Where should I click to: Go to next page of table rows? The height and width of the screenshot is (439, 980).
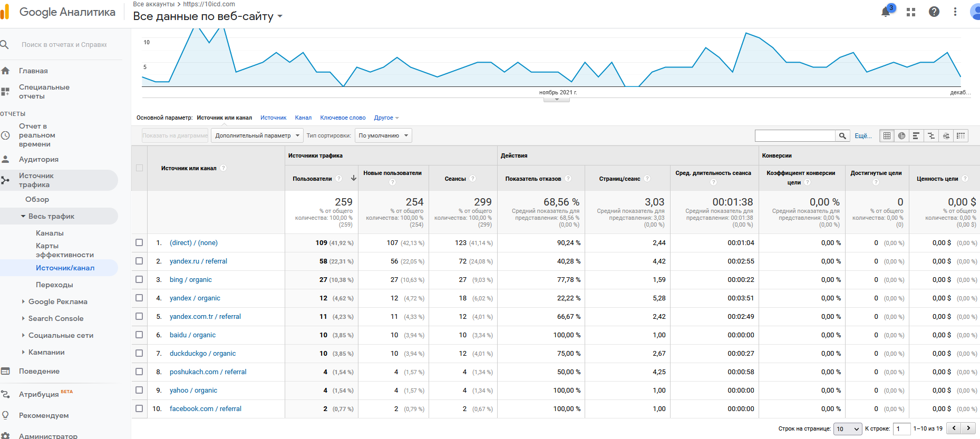click(x=968, y=428)
